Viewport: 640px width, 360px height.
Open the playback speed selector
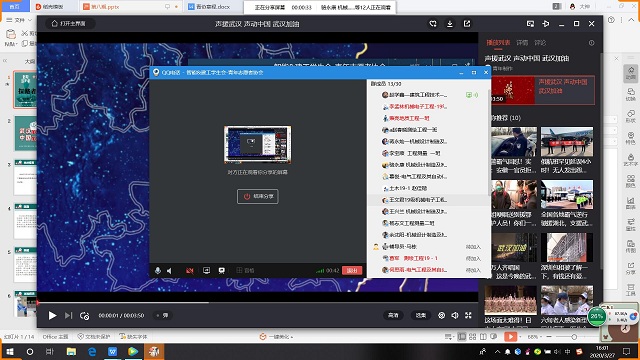421,316
